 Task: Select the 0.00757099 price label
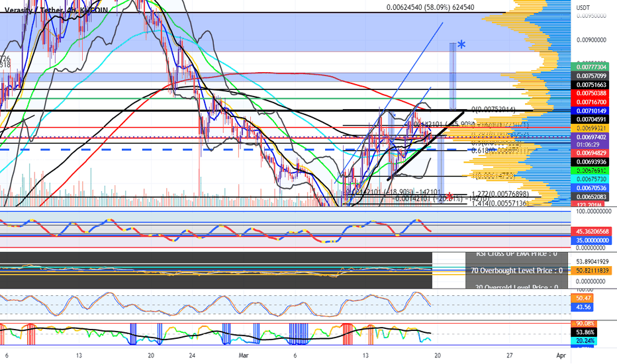590,76
